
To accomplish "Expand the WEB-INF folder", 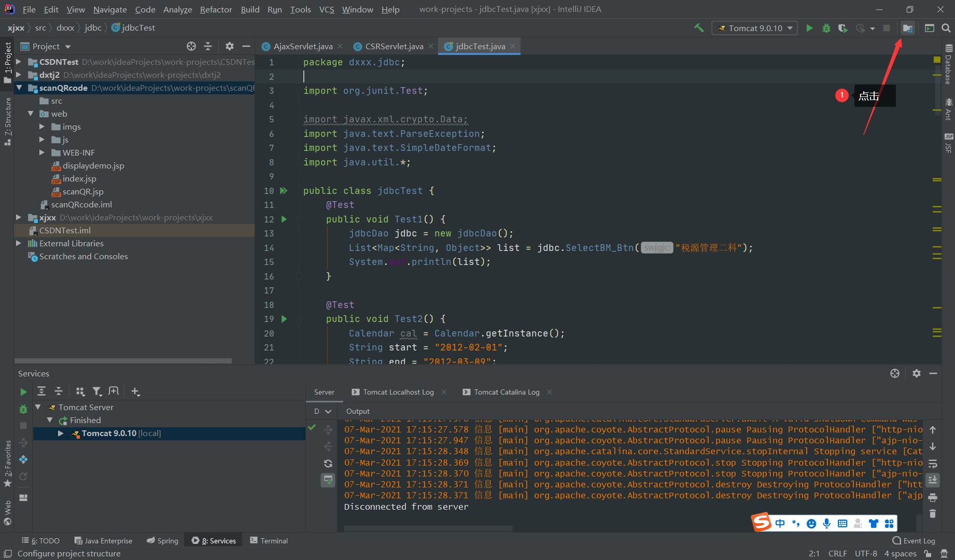I will point(42,152).
